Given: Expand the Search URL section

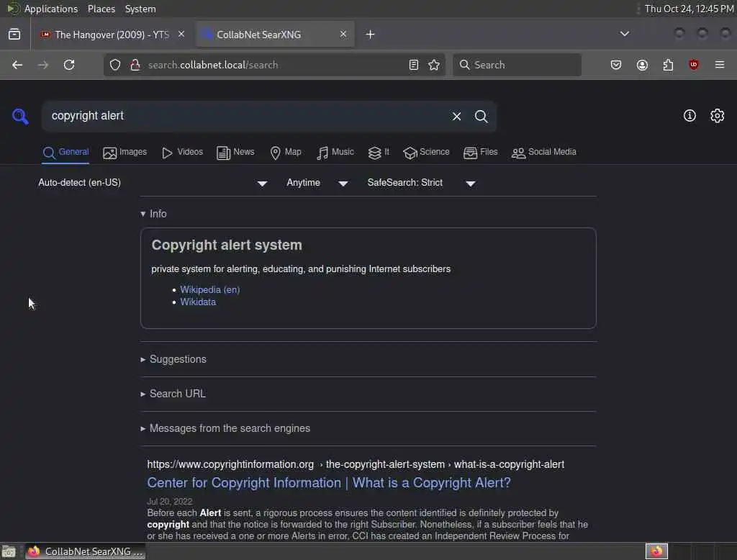Looking at the screenshot, I should [173, 394].
